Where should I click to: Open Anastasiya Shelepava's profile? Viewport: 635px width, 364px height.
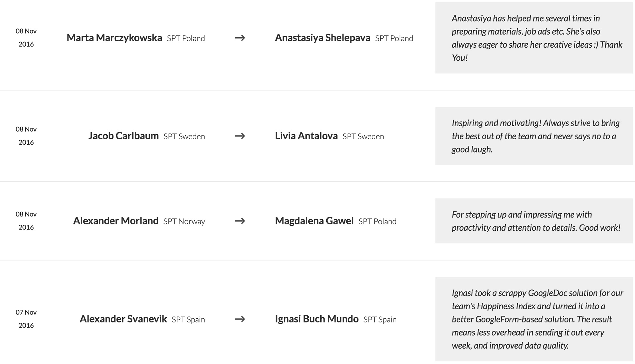coord(323,38)
